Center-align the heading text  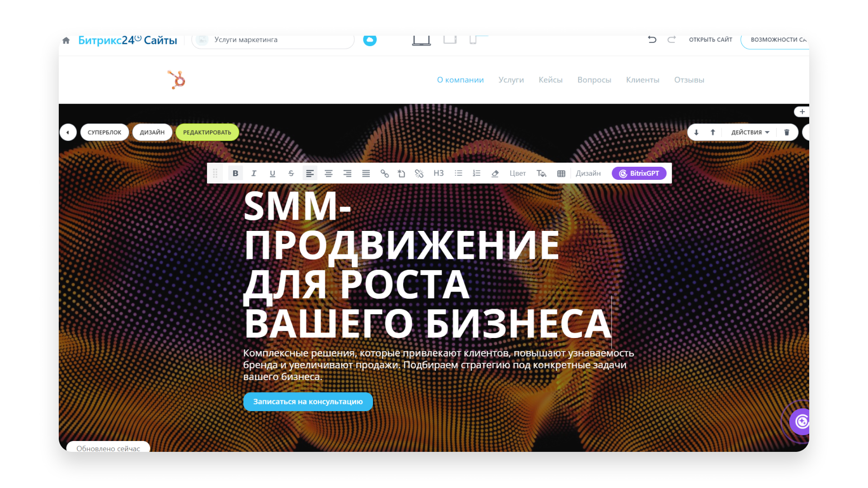328,174
